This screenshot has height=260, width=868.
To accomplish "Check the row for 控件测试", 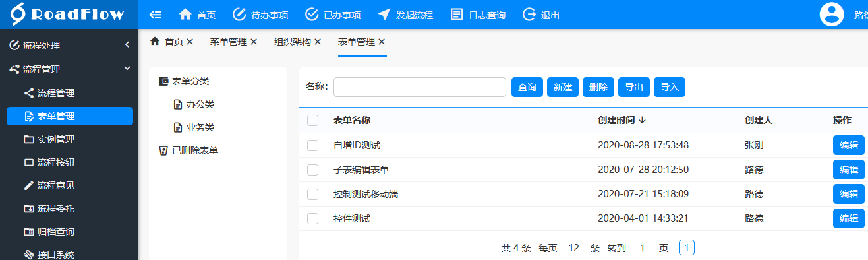I will (x=313, y=218).
